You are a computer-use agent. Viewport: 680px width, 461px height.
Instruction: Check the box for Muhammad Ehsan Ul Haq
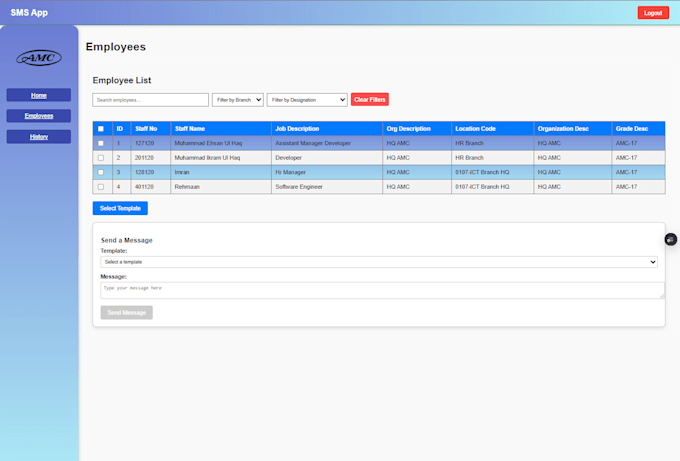pyautogui.click(x=101, y=143)
